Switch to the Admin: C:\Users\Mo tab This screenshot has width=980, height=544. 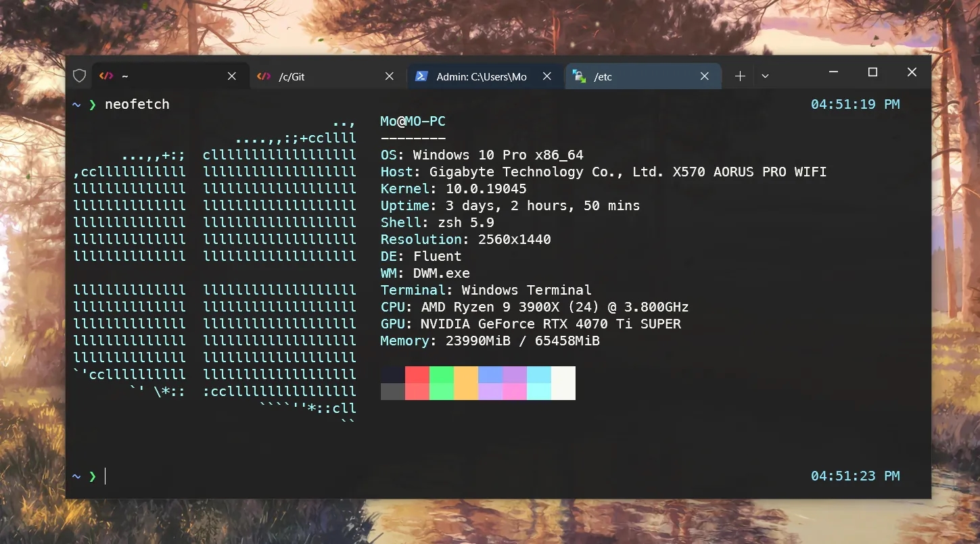coord(481,76)
